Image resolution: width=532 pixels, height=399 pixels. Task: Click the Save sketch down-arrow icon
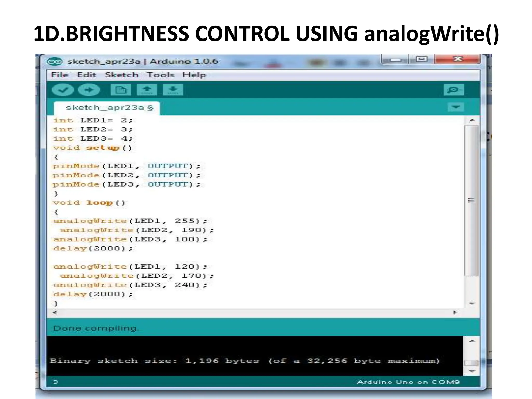click(x=173, y=90)
